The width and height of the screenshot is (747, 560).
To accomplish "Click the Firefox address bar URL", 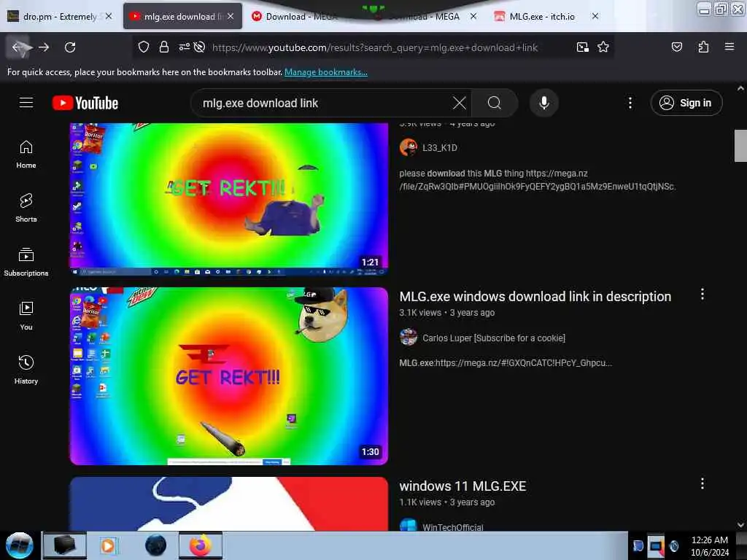I will [375, 47].
